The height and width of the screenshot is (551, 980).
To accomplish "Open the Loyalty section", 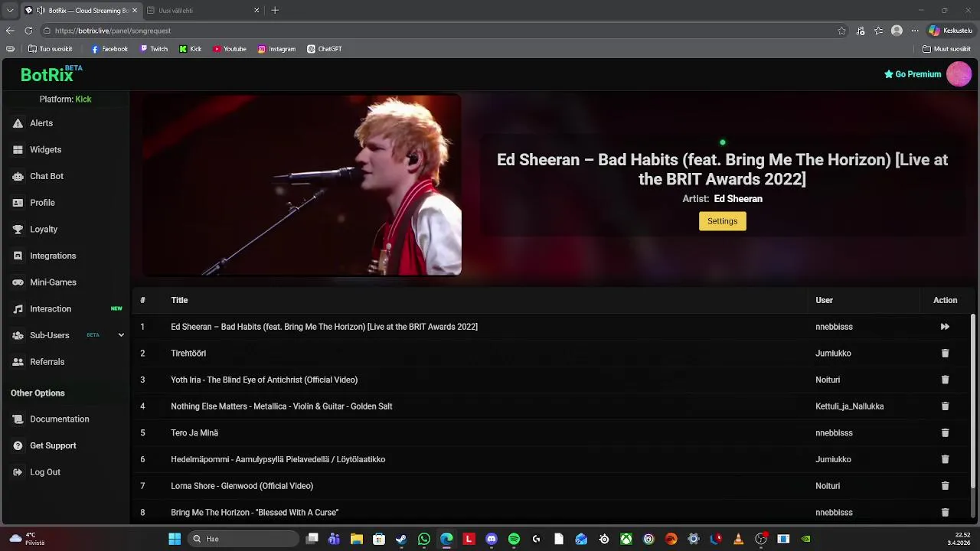I will (x=44, y=230).
